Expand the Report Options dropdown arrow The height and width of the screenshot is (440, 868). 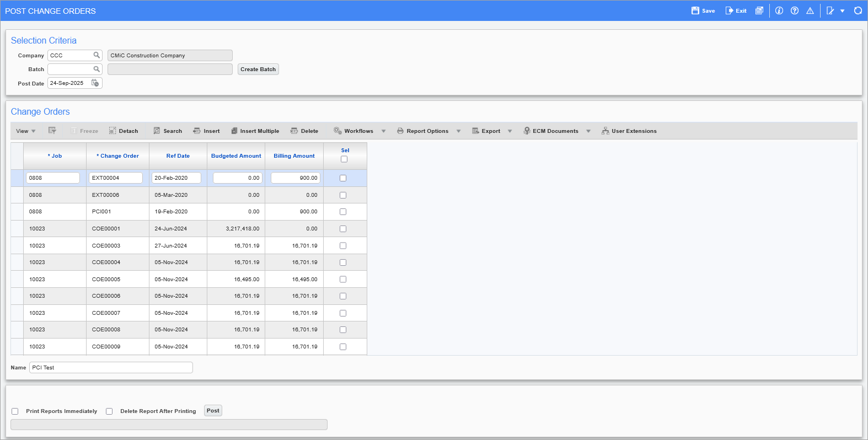click(458, 131)
